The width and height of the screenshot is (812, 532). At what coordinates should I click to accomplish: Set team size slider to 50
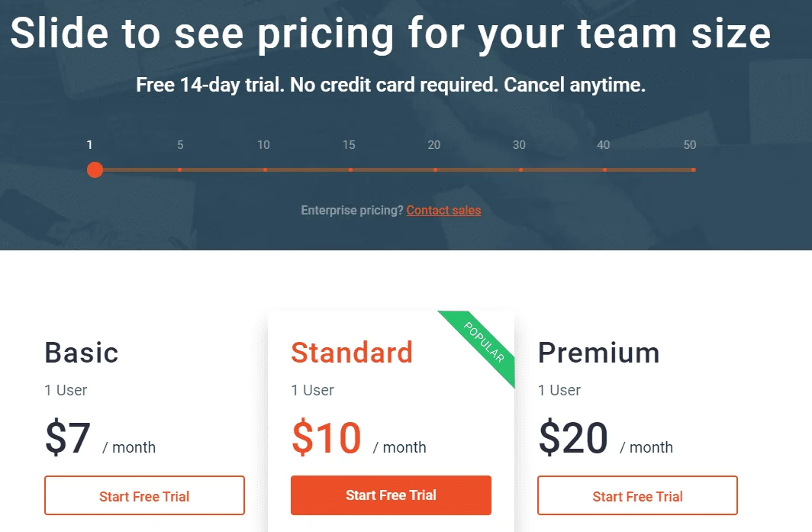[x=693, y=169]
